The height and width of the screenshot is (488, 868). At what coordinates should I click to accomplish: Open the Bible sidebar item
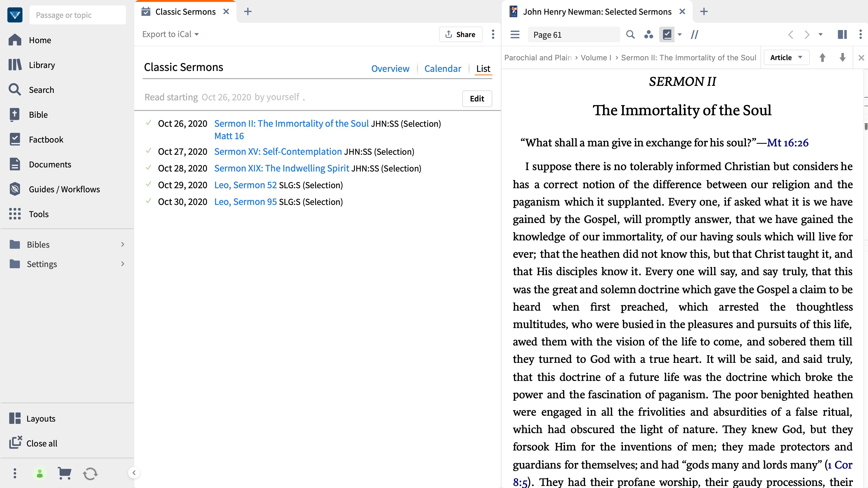tap(28, 115)
